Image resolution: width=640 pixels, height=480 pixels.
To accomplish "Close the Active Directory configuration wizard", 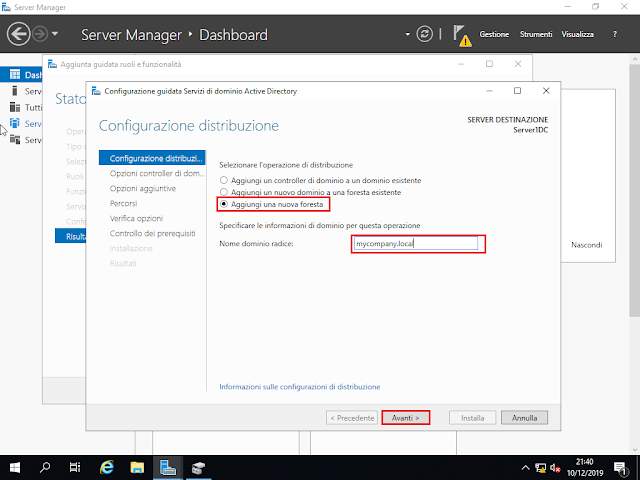I will [x=546, y=91].
